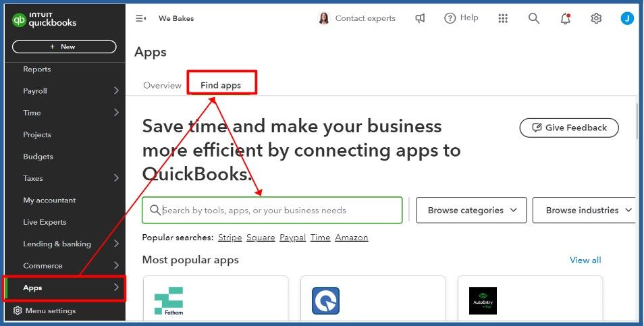Open Browse categories dropdown
644x326 pixels.
[x=471, y=210]
